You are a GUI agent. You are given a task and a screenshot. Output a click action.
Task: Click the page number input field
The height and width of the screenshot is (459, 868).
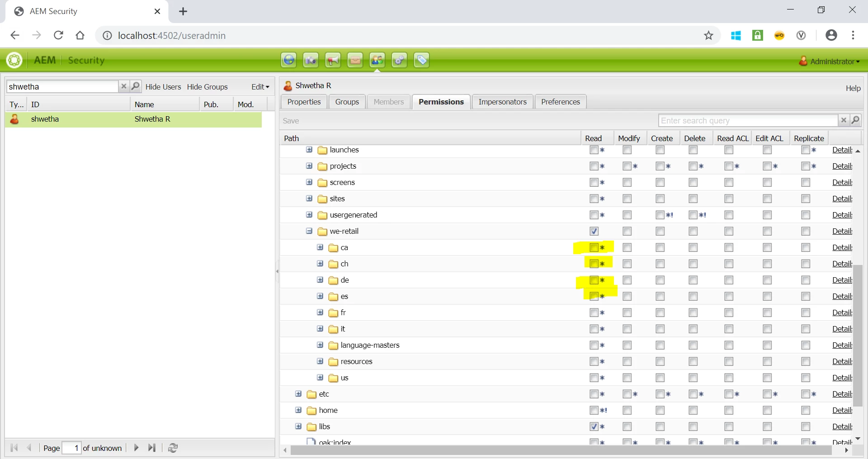71,448
